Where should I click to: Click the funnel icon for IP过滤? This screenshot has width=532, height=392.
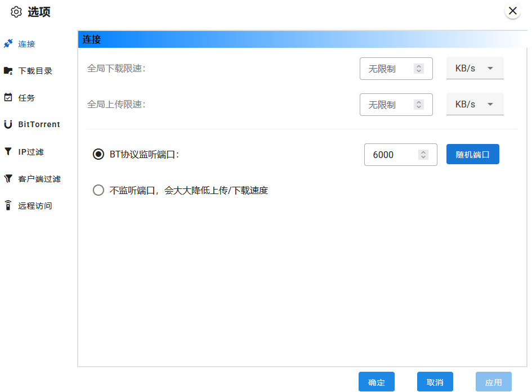coord(8,151)
